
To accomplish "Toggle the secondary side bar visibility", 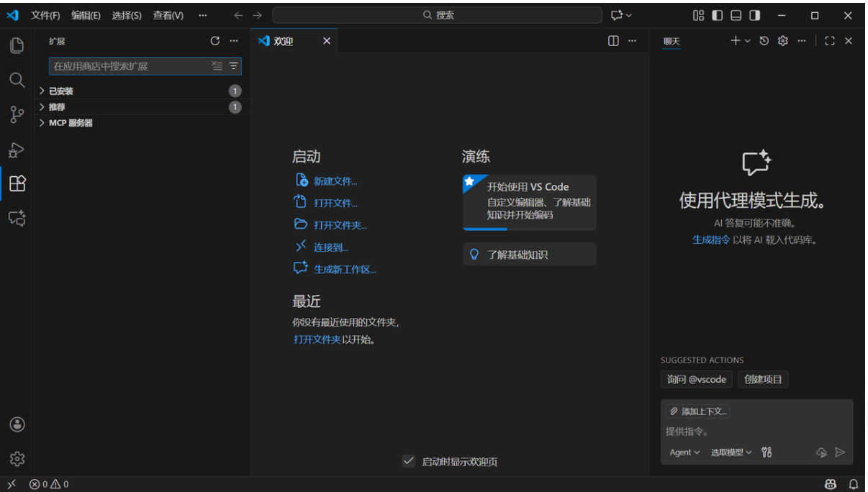I will (x=754, y=15).
